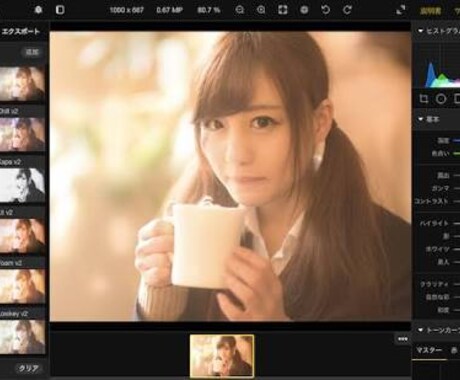The width and height of the screenshot is (460, 380).
Task: Redo the last edit
Action: (x=347, y=10)
